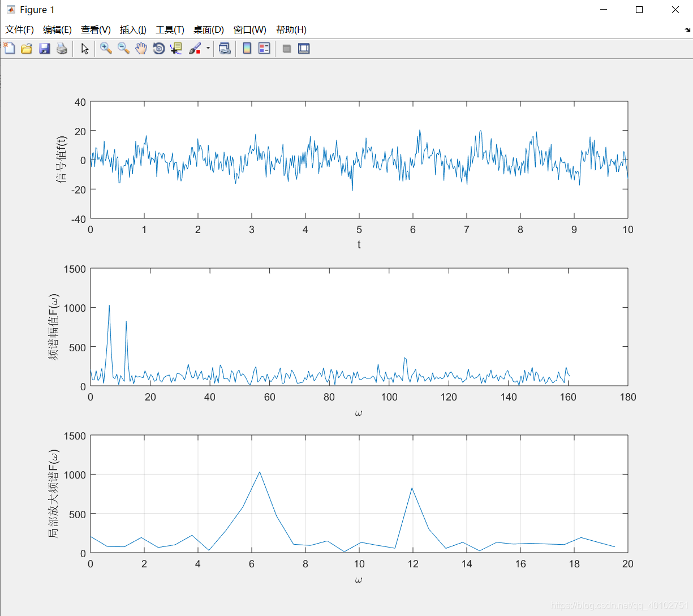Activate the Zoom In tool

(106, 49)
